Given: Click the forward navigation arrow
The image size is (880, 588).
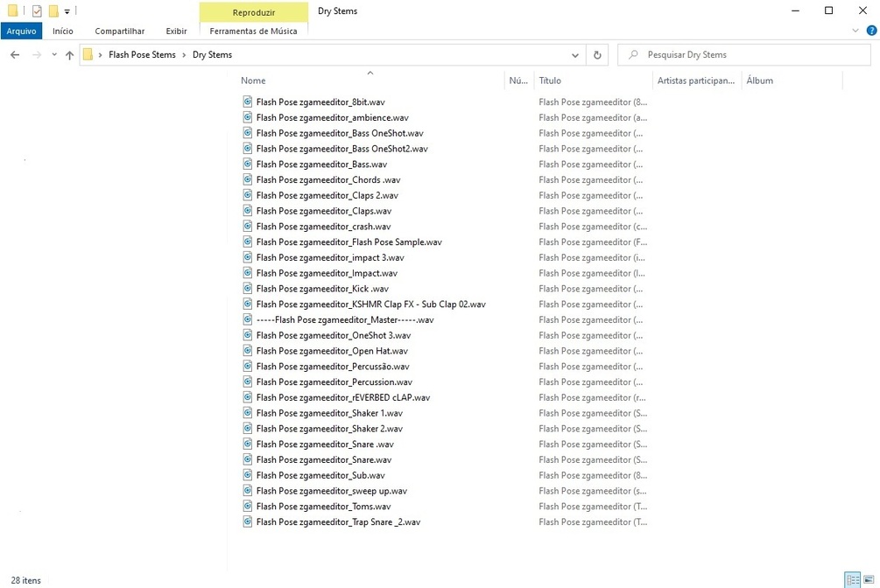Looking at the screenshot, I should (x=37, y=55).
